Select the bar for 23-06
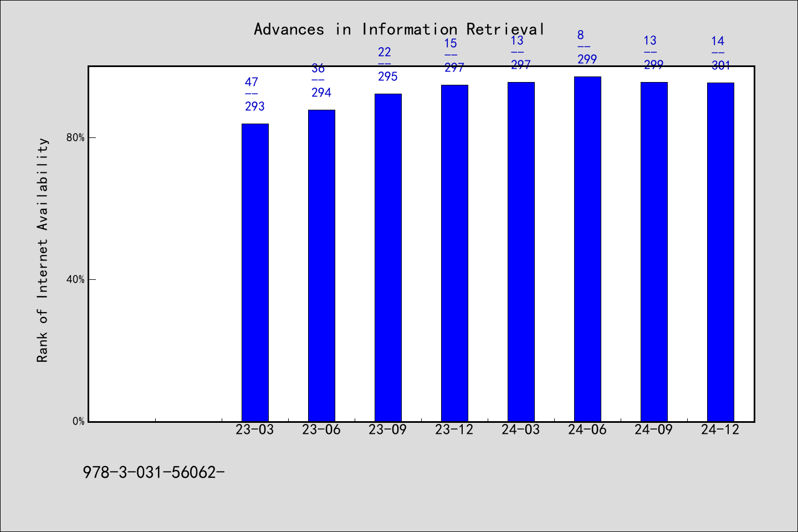 [321, 265]
